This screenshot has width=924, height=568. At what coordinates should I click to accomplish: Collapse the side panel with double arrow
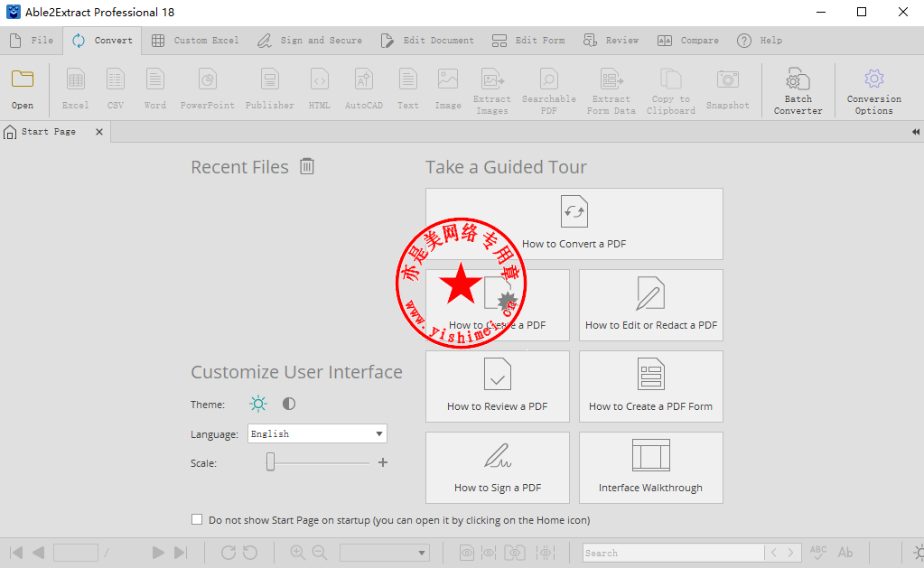tap(916, 132)
